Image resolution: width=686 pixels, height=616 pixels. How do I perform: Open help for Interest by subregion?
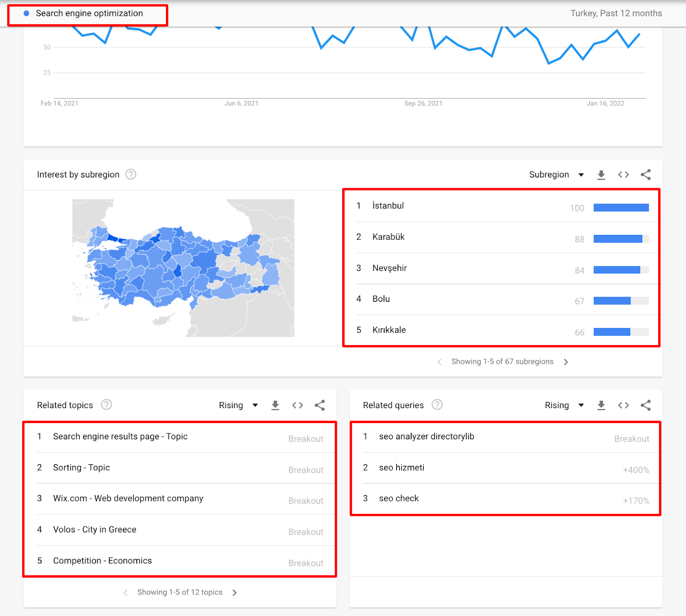tap(131, 174)
